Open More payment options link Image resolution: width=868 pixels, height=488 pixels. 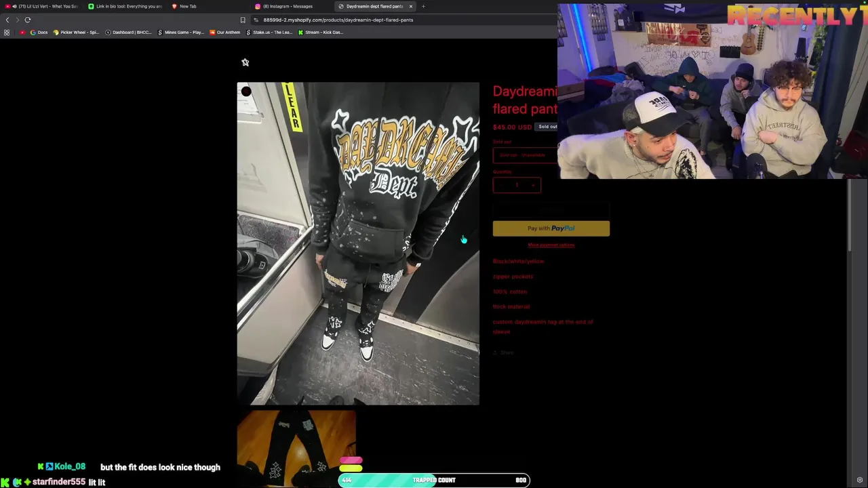click(551, 245)
